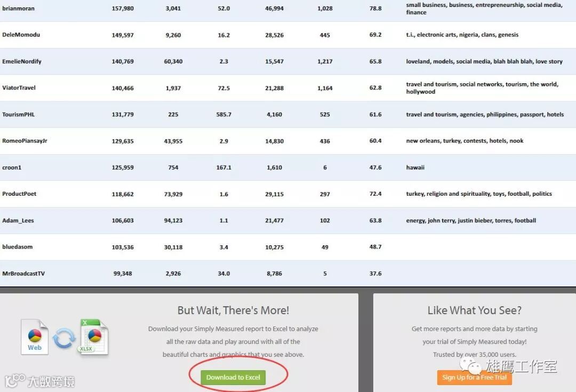This screenshot has height=392, width=576.
Task: Click the Download to Excel button
Action: 233,377
